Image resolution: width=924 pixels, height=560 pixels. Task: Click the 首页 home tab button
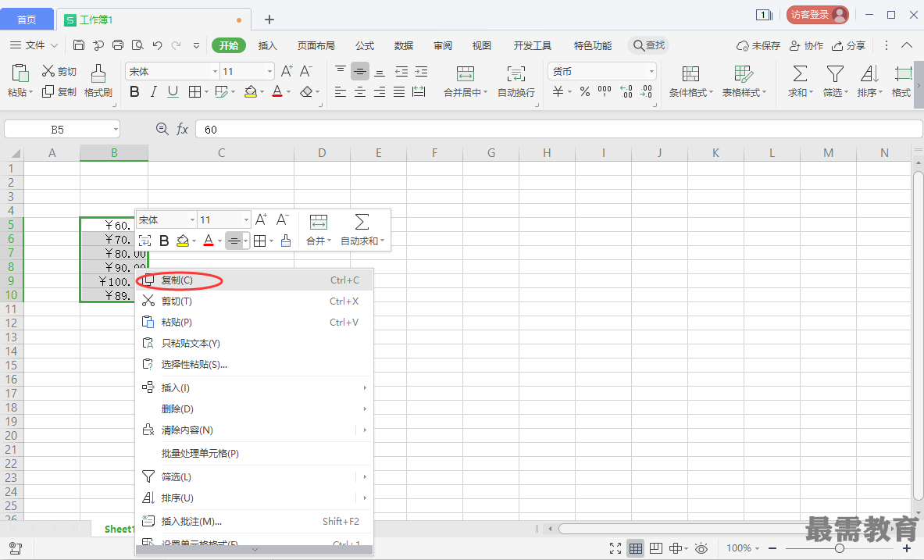pos(27,20)
